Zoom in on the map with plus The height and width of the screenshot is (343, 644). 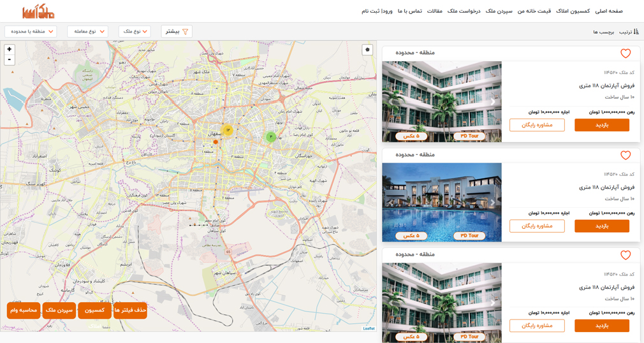[9, 49]
